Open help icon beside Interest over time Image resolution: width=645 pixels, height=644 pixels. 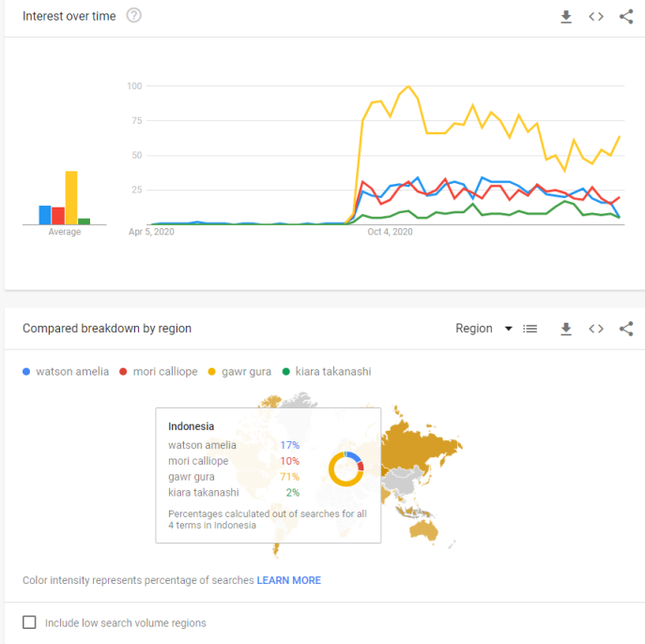click(133, 16)
